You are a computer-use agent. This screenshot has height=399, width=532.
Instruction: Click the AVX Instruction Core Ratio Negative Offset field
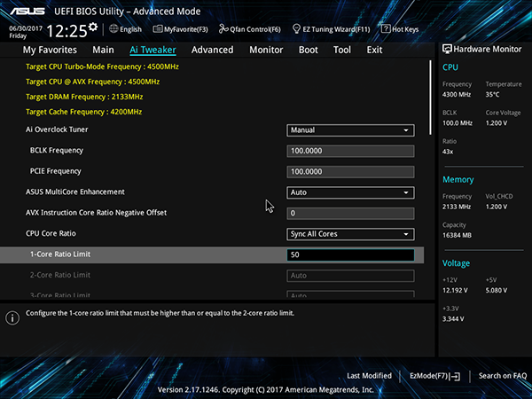pyautogui.click(x=350, y=214)
